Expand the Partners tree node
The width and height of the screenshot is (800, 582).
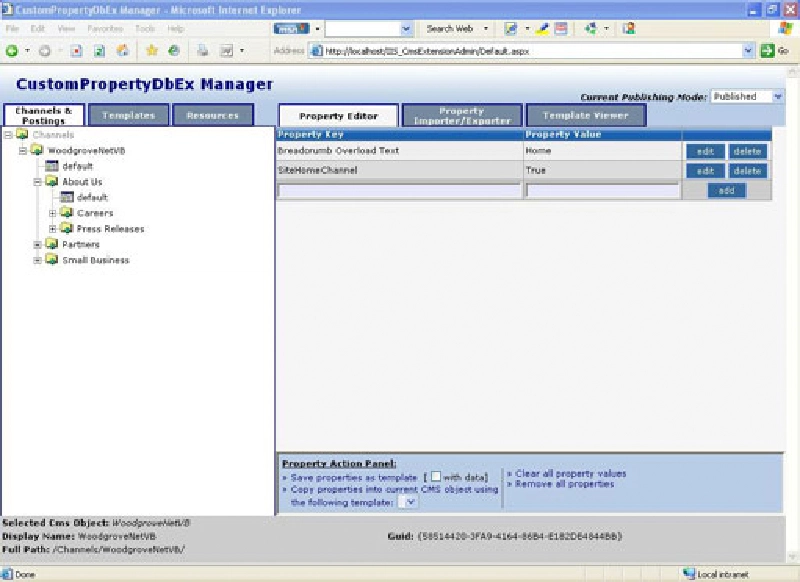(37, 244)
